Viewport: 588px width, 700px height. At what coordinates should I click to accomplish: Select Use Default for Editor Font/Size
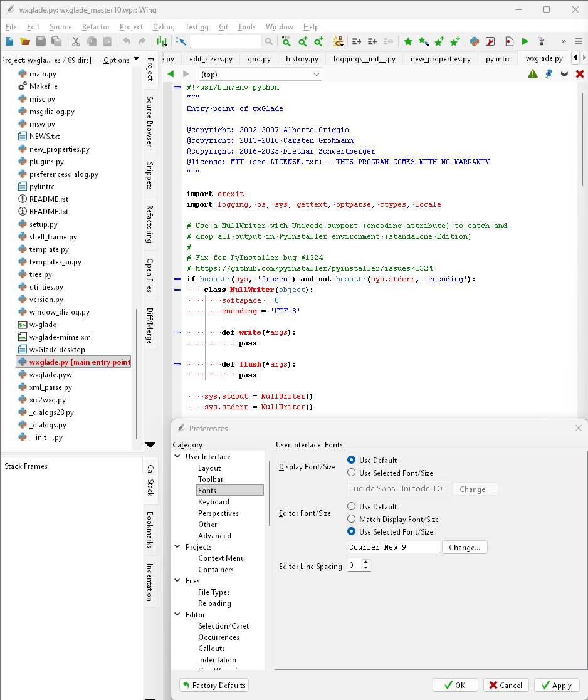[352, 506]
